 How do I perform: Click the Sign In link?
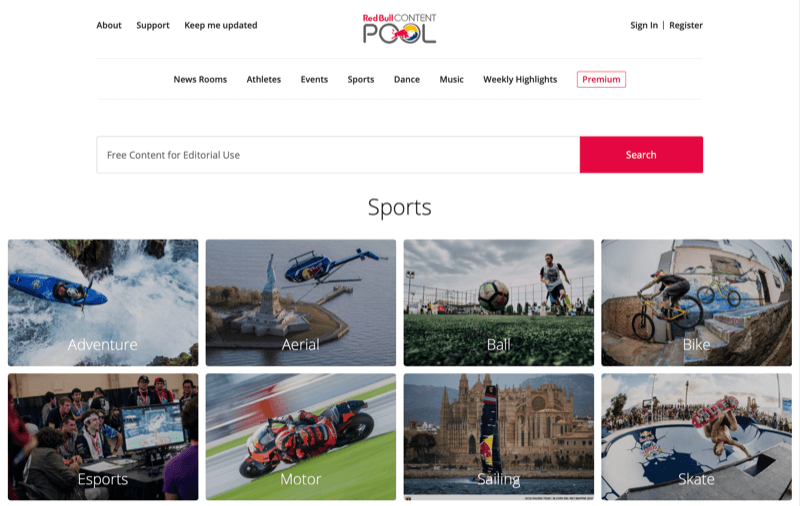tap(644, 26)
